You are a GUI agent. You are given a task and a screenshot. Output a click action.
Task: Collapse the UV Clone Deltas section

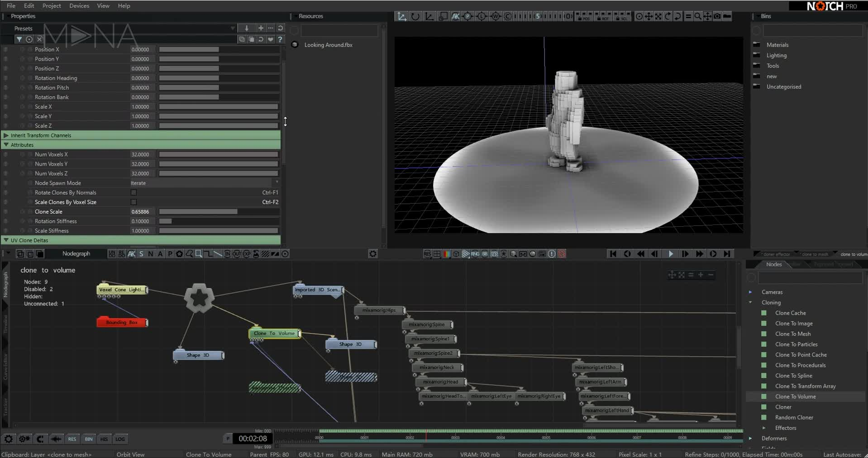[6, 240]
